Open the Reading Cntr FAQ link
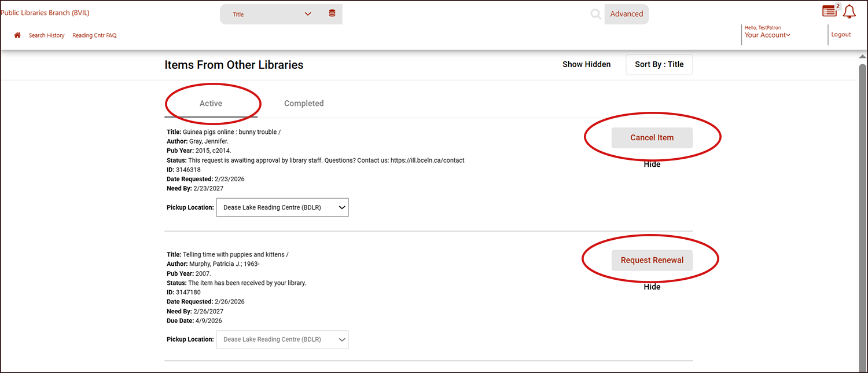 click(x=94, y=35)
